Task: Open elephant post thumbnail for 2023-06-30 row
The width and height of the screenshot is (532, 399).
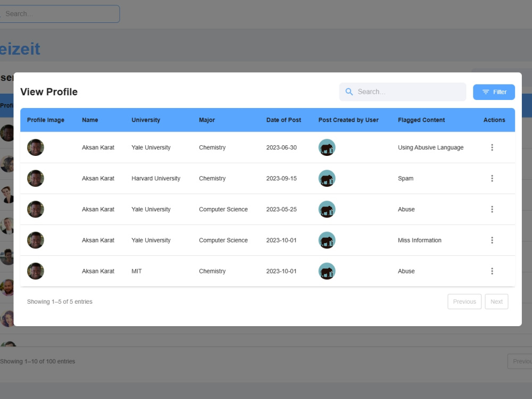Action: (327, 147)
